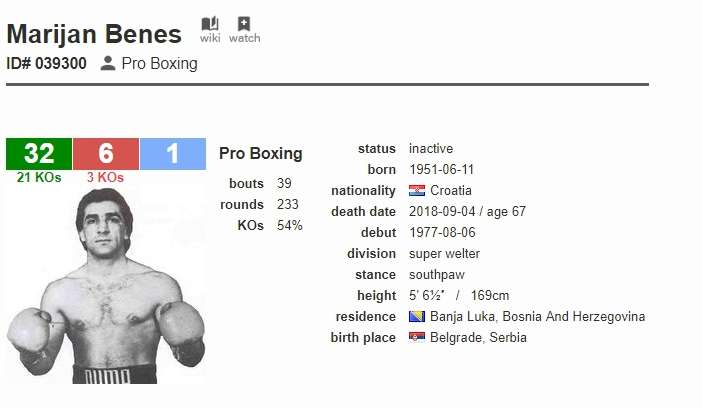Click the green 32 wins box

tap(39, 153)
